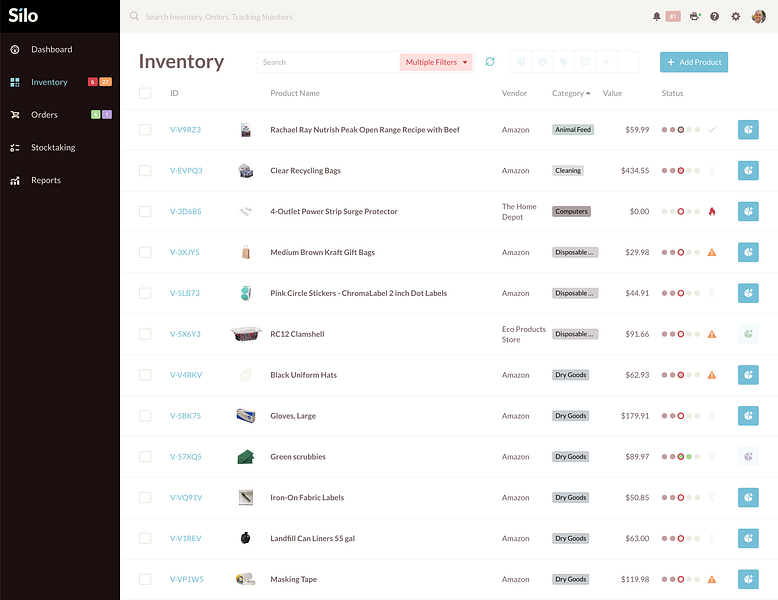Check the select-all checkbox in header
Viewport: 778px width, 600px height.
[145, 93]
